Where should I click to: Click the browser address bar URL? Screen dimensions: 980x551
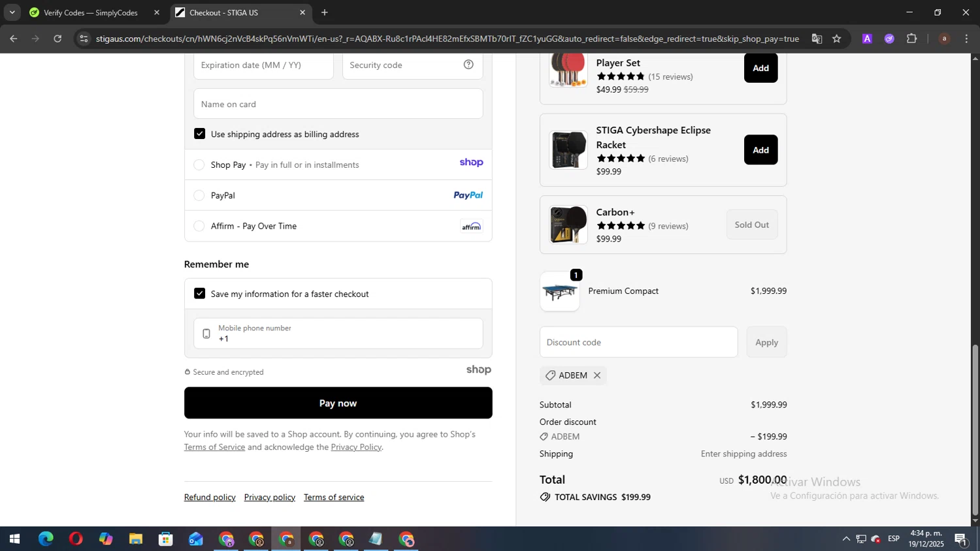tap(448, 39)
